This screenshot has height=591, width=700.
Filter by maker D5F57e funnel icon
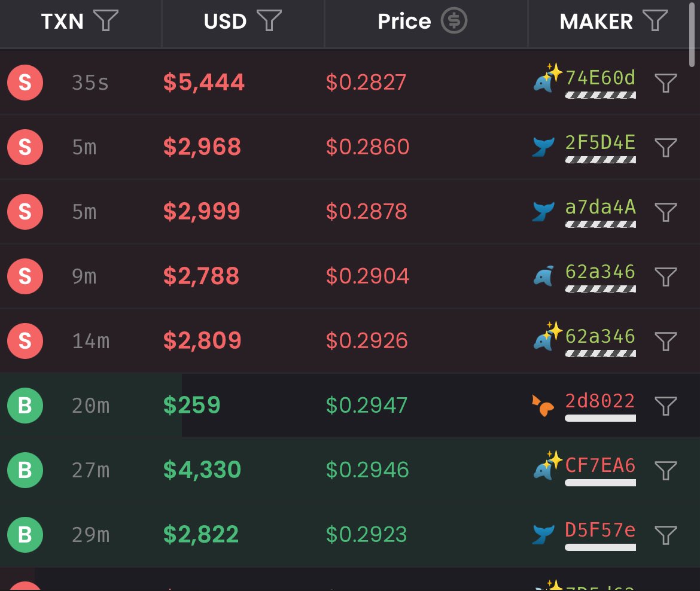click(666, 535)
